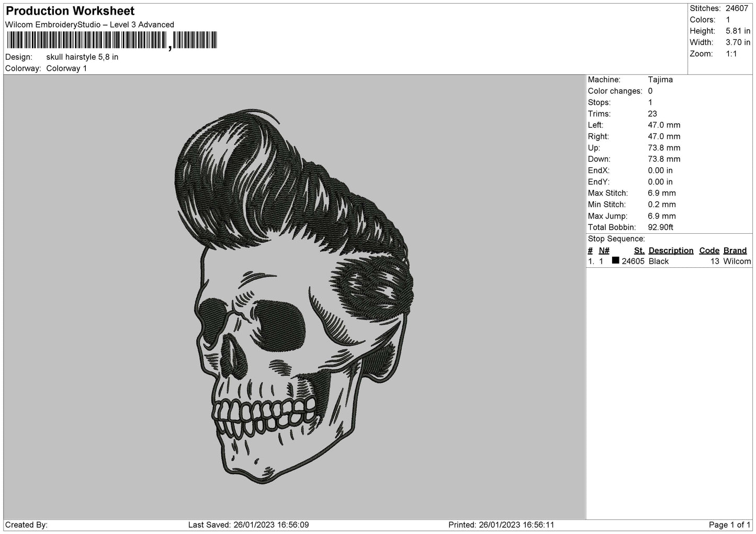Click the Last Saved timestamp in the footer

(x=249, y=525)
